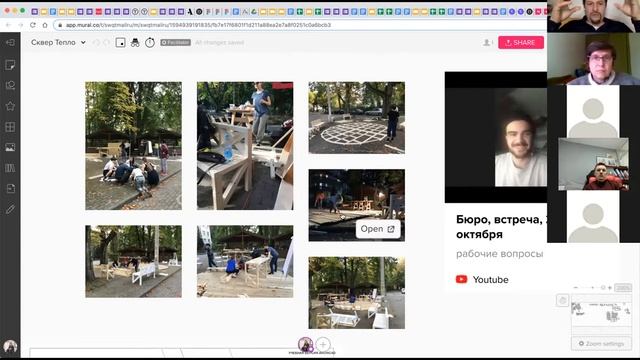The height and width of the screenshot is (360, 640).
Task: Select the photo of wooden benches with woman
Action: point(245,146)
